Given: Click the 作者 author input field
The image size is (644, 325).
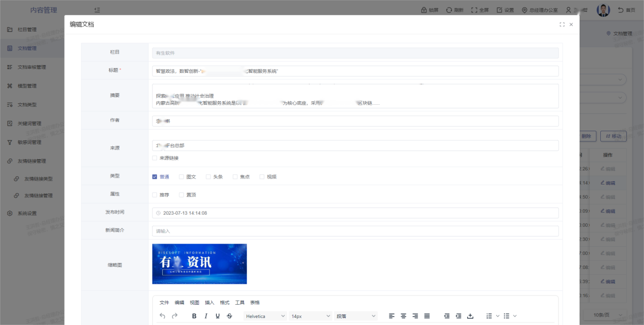Looking at the screenshot, I should 355,121.
